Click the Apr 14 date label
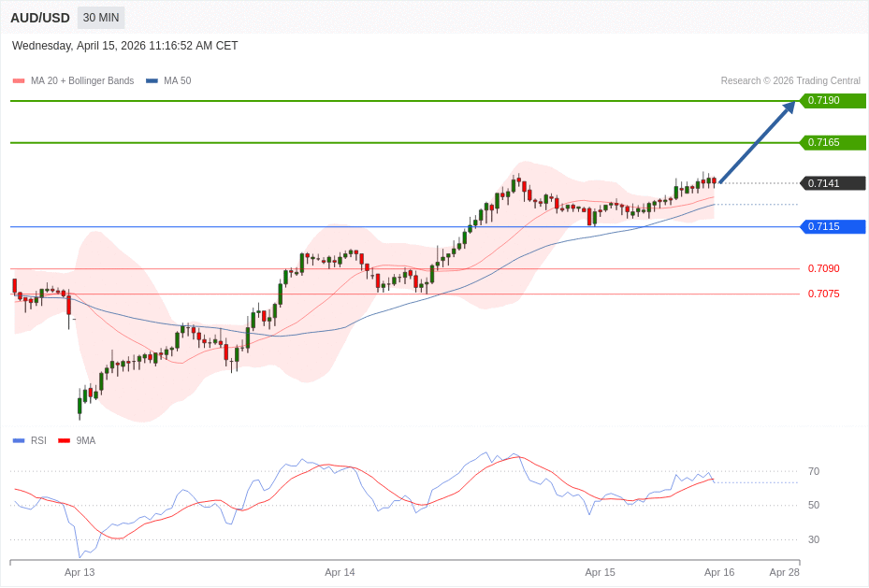The width and height of the screenshot is (869, 588). 340,572
